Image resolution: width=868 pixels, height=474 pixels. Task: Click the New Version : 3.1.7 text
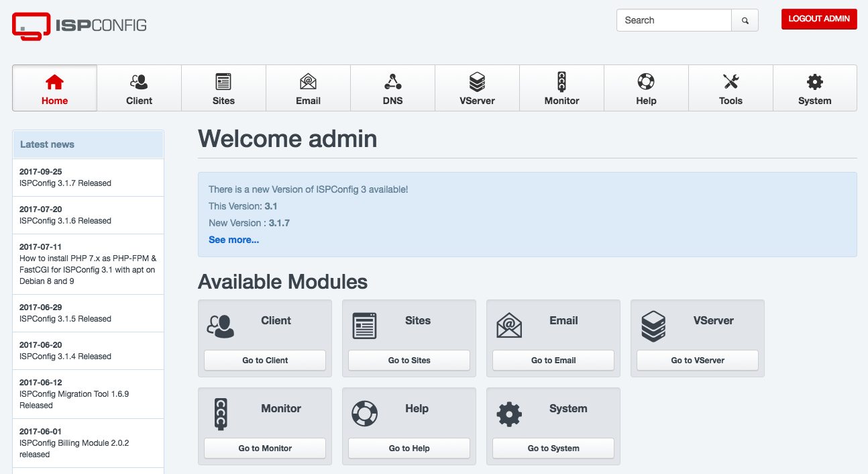tap(249, 223)
